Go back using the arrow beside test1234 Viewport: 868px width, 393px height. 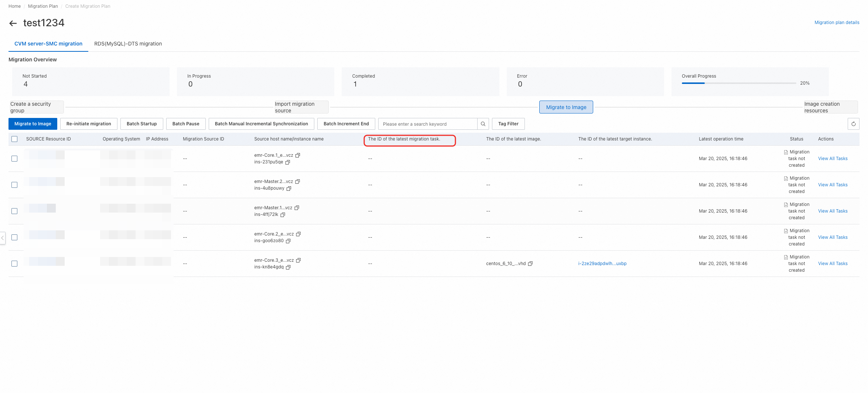pos(13,23)
